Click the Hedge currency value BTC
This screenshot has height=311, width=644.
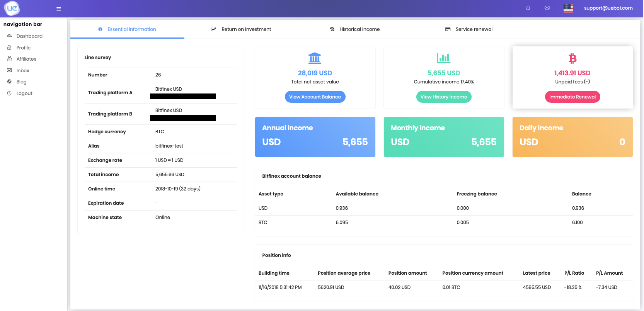pos(160,132)
